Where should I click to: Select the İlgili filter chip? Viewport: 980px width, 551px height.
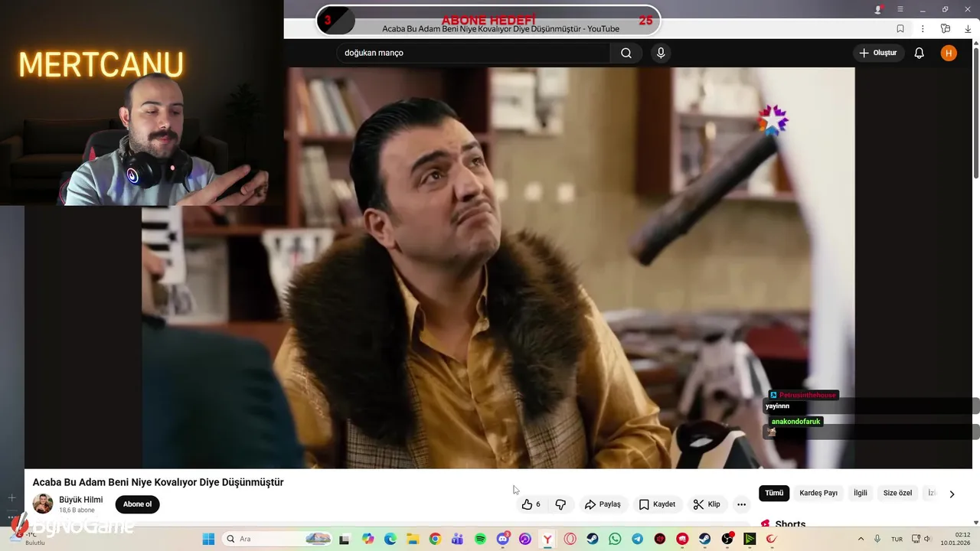point(861,493)
